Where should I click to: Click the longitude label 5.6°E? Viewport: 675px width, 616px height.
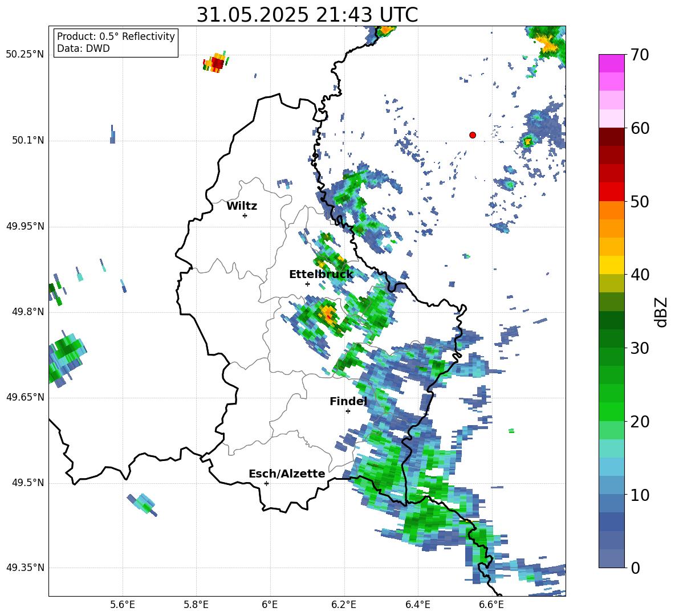123,605
